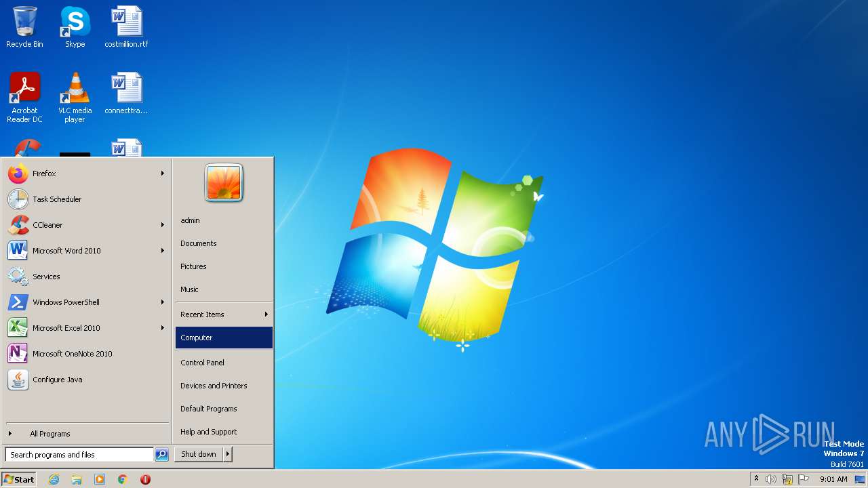Viewport: 868px width, 488px height.
Task: Launch VLC media player shortcut
Action: [75, 98]
